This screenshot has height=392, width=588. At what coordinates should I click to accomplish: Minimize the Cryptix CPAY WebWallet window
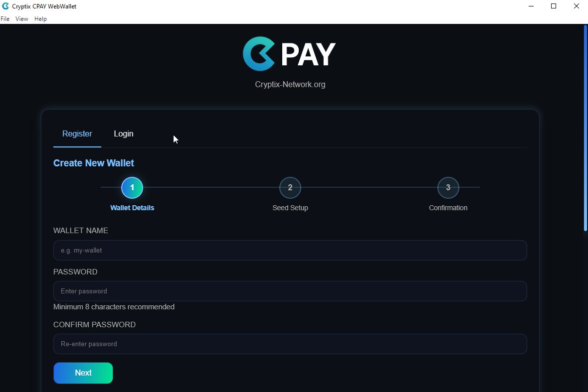(531, 6)
